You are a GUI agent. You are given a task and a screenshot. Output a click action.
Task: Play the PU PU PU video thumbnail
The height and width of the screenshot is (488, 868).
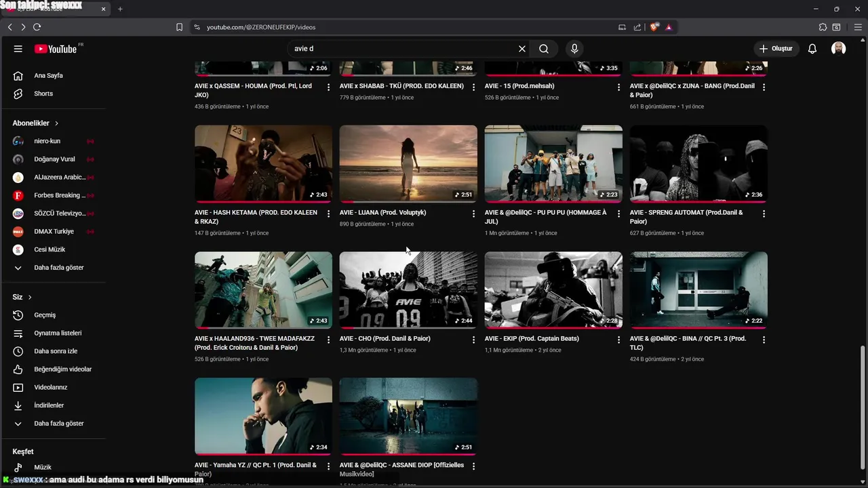click(x=553, y=163)
